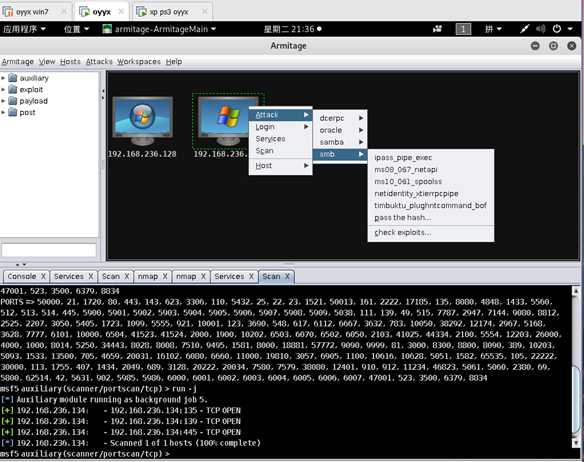
Task: Click the auxiliary folder icon
Action: point(13,78)
